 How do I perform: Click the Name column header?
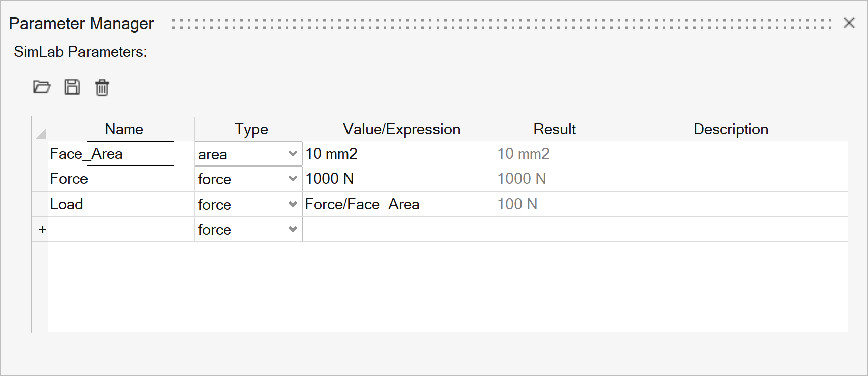[x=124, y=129]
